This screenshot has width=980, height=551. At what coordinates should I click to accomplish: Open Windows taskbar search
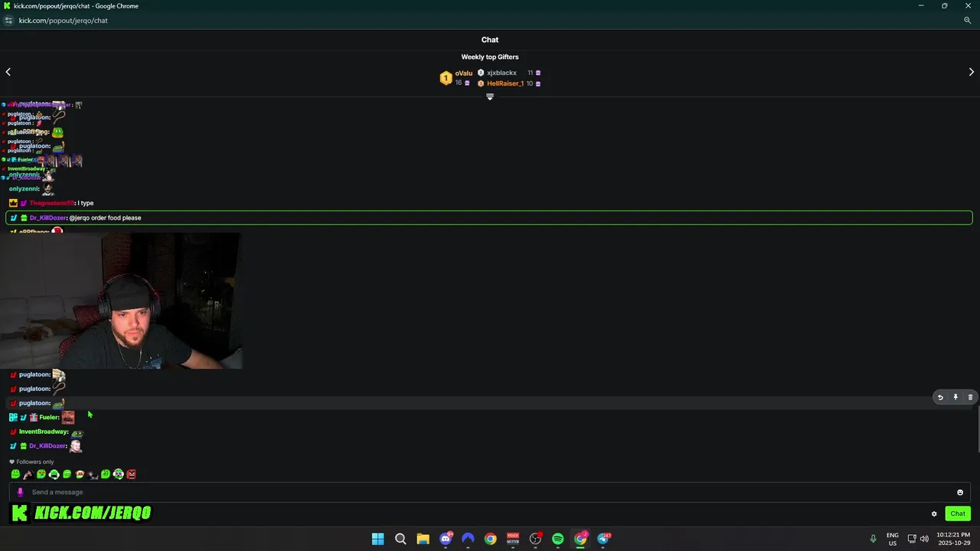click(x=400, y=539)
